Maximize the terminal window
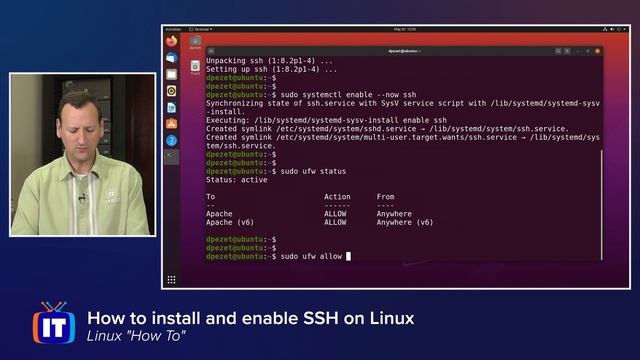The width and height of the screenshot is (640, 360). pyautogui.click(x=588, y=51)
